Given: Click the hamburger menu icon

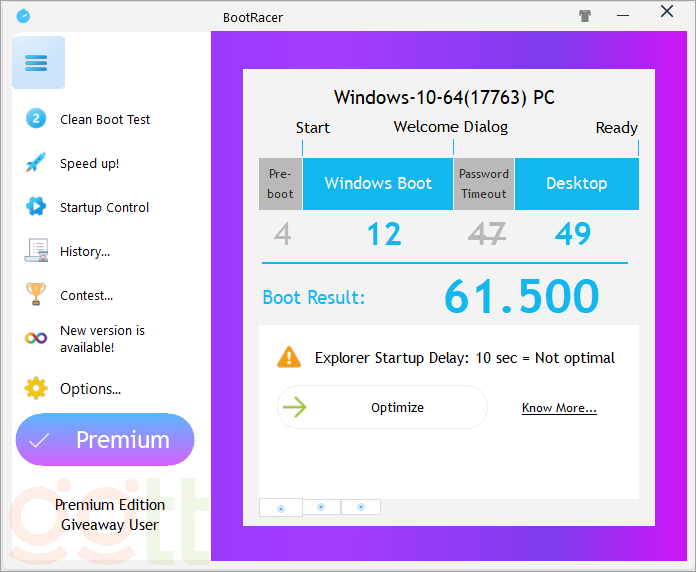Looking at the screenshot, I should pyautogui.click(x=37, y=63).
